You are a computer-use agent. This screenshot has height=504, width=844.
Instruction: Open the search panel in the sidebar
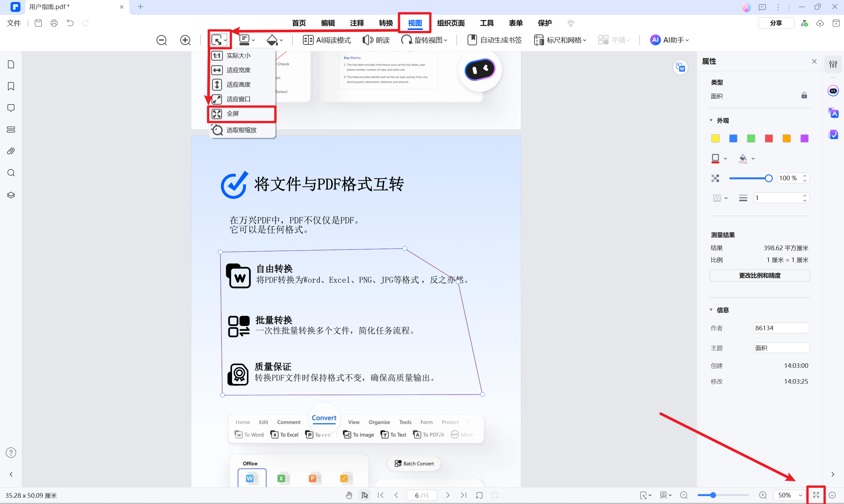[11, 172]
